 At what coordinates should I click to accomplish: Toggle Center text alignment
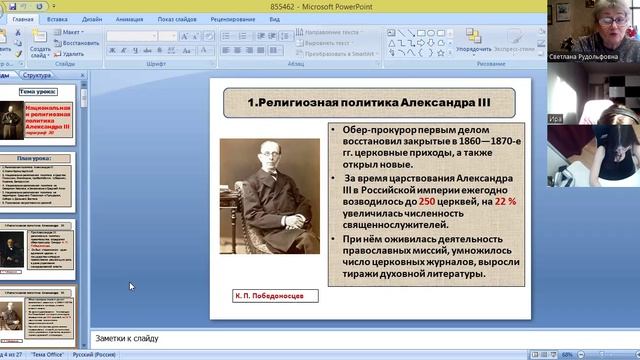tap(237, 51)
